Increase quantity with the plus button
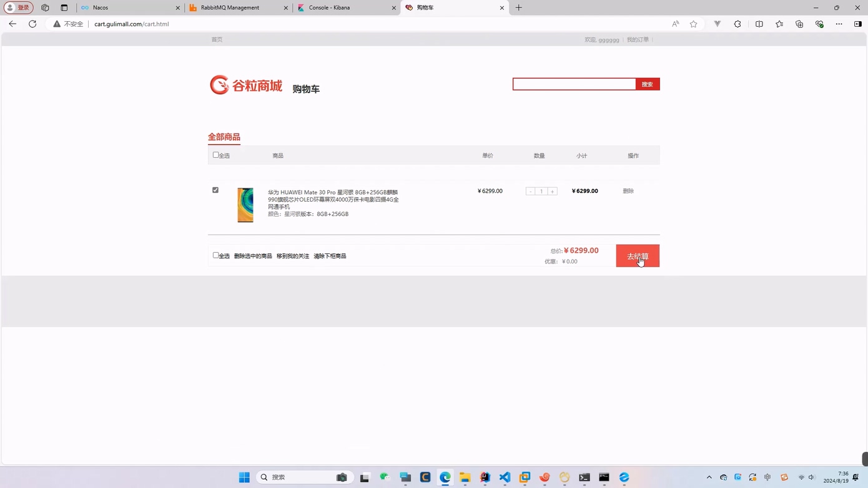 552,192
